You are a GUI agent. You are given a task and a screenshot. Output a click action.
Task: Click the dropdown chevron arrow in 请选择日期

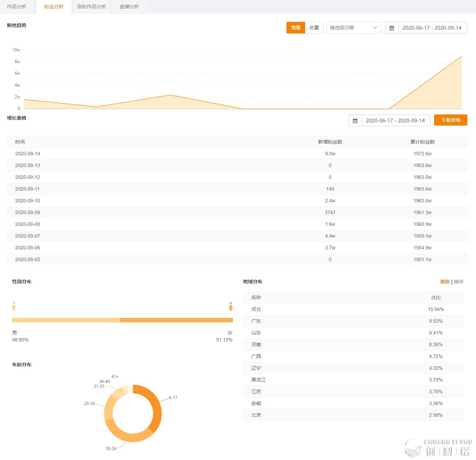coord(375,28)
